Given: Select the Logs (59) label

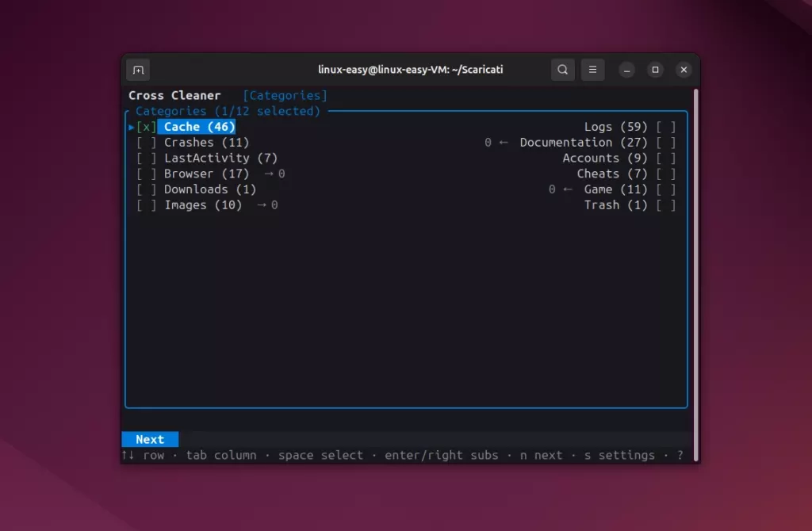Looking at the screenshot, I should pyautogui.click(x=615, y=127).
